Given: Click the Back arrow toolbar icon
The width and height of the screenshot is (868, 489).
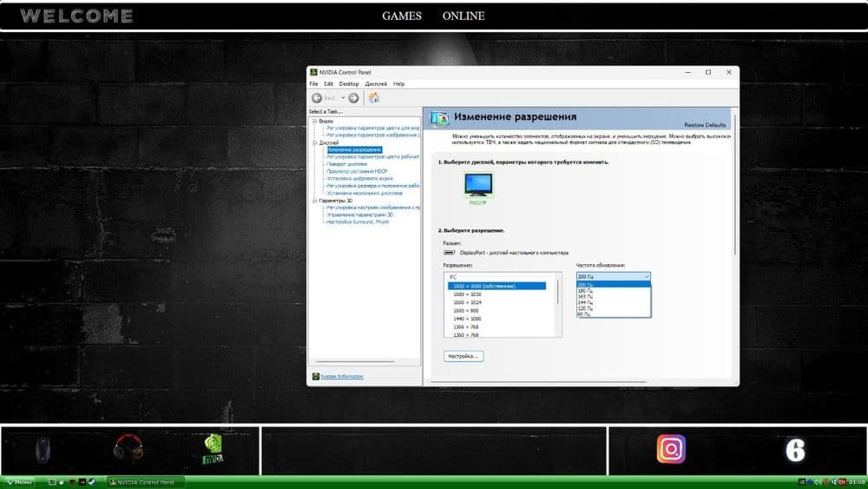Looking at the screenshot, I should (317, 98).
